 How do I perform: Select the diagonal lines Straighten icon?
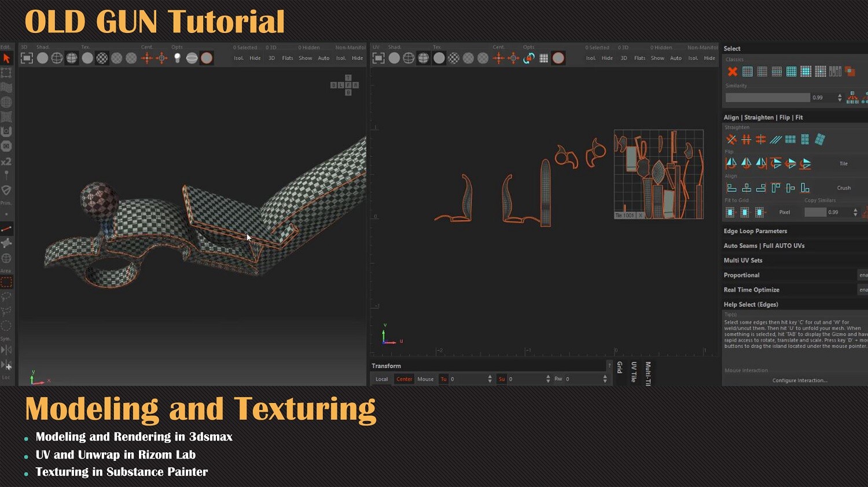[775, 139]
